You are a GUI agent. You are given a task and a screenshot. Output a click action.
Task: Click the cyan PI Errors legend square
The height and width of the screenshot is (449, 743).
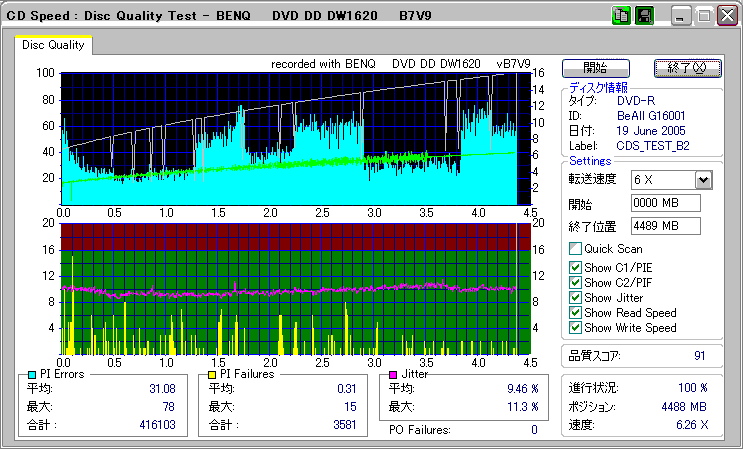[x=32, y=374]
